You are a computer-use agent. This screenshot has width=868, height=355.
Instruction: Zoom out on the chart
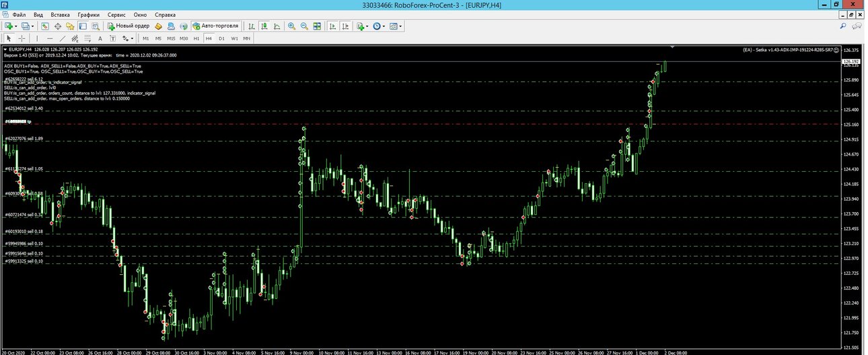pos(305,26)
